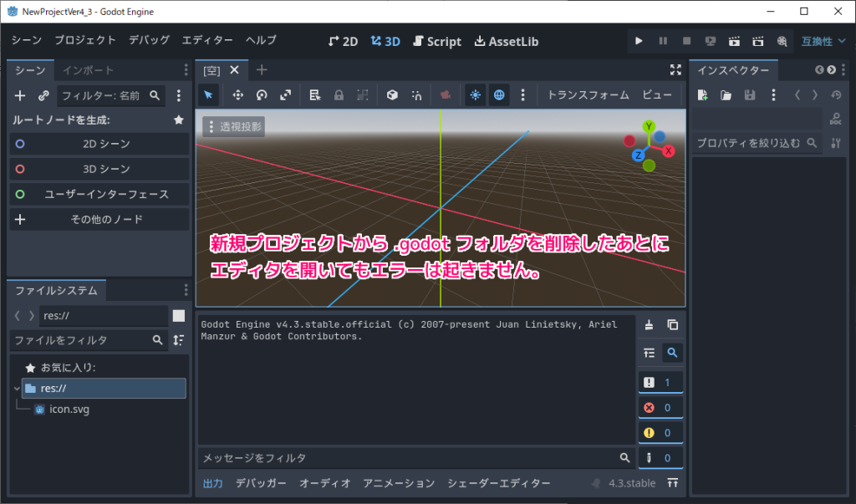
Task: Toggle the search filter in output messages
Action: pyautogui.click(x=673, y=353)
